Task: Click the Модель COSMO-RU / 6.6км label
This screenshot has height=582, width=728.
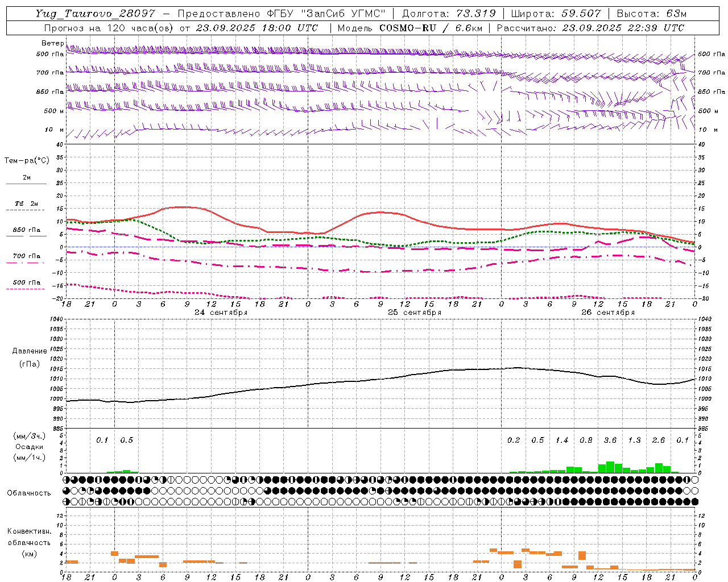Action: click(x=409, y=28)
